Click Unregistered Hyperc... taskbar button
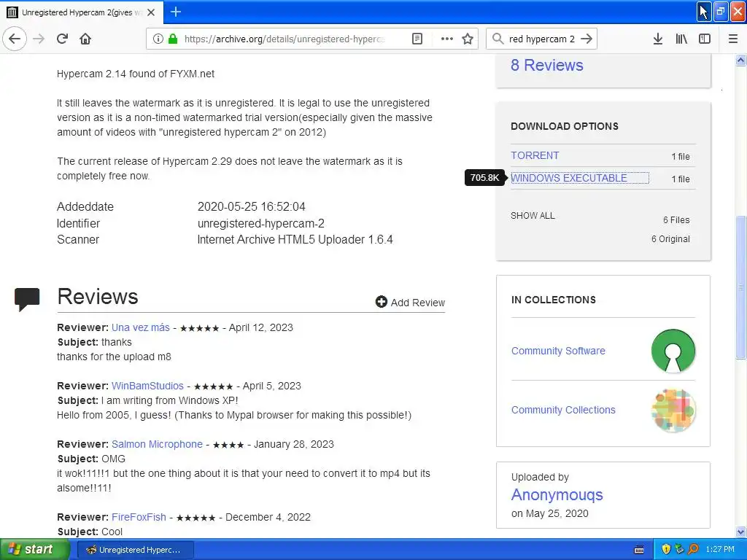The width and height of the screenshot is (747, 560). tap(135, 550)
